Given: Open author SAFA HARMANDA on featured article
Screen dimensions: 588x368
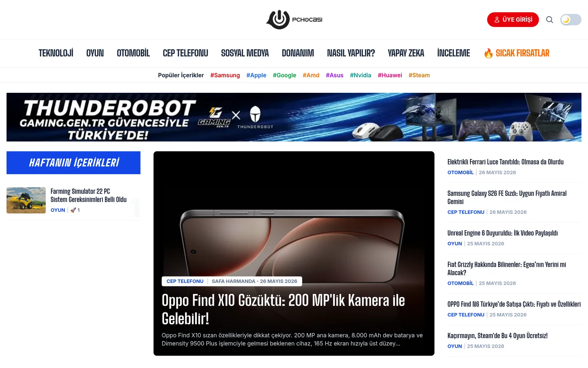Looking at the screenshot, I should click(234, 281).
